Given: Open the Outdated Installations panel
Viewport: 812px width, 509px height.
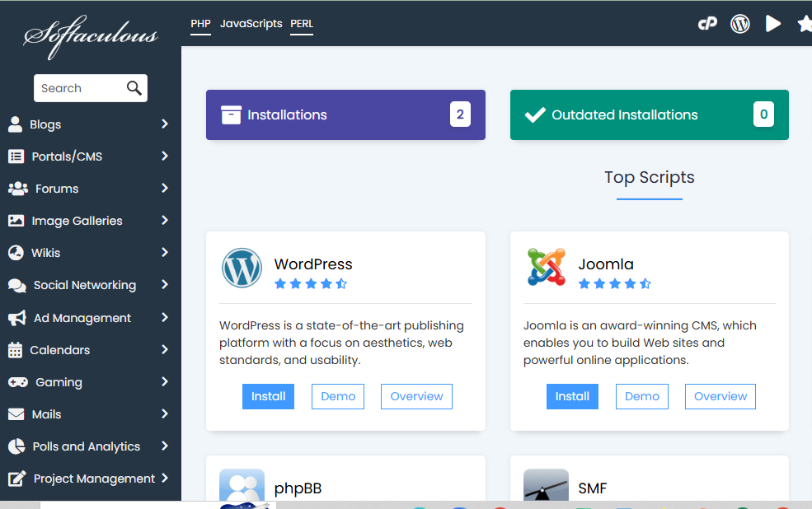Looking at the screenshot, I should [649, 115].
